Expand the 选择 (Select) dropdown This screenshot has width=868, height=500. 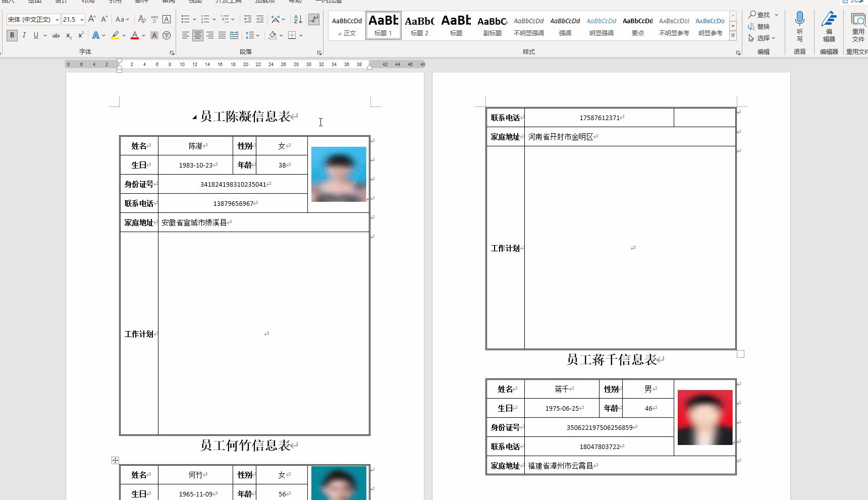tap(764, 38)
